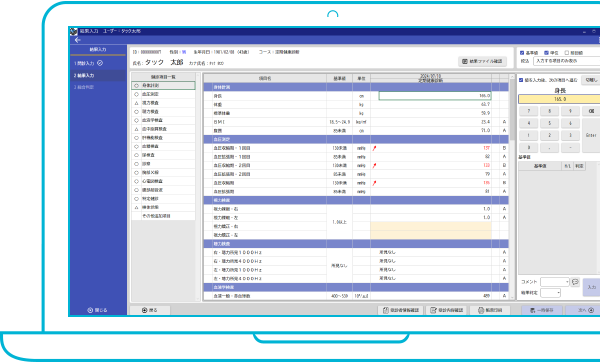Open the コメント dropdown
The image size is (600, 362).
[x=555, y=282]
